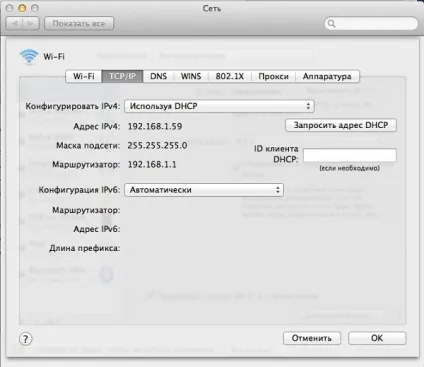
Task: Go to the Прокси tab
Action: click(x=273, y=76)
